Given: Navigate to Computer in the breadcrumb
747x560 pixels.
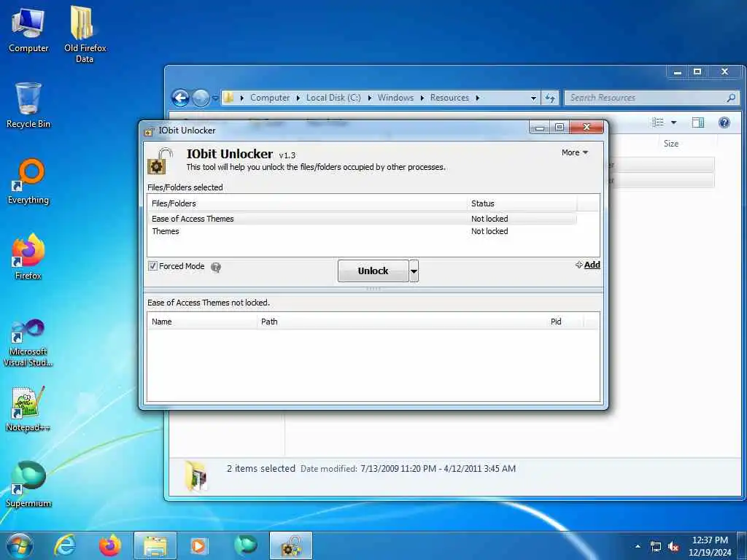Looking at the screenshot, I should pos(270,98).
